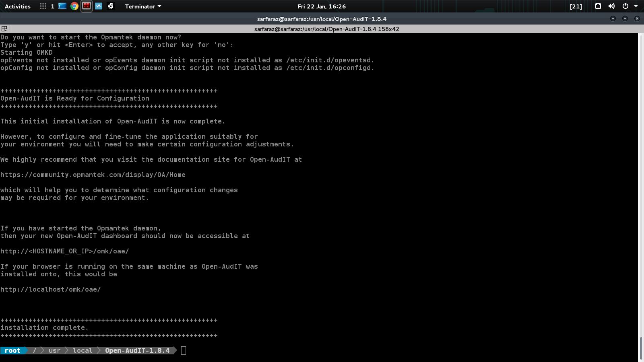Click workspace number 1 indicator
Image resolution: width=644 pixels, height=362 pixels.
[52, 6]
